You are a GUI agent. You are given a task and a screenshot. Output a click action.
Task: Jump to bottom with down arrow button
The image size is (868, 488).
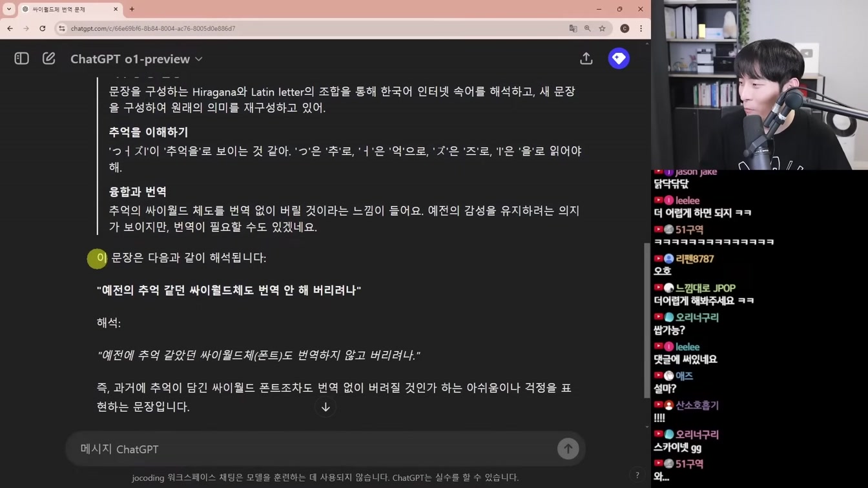325,407
